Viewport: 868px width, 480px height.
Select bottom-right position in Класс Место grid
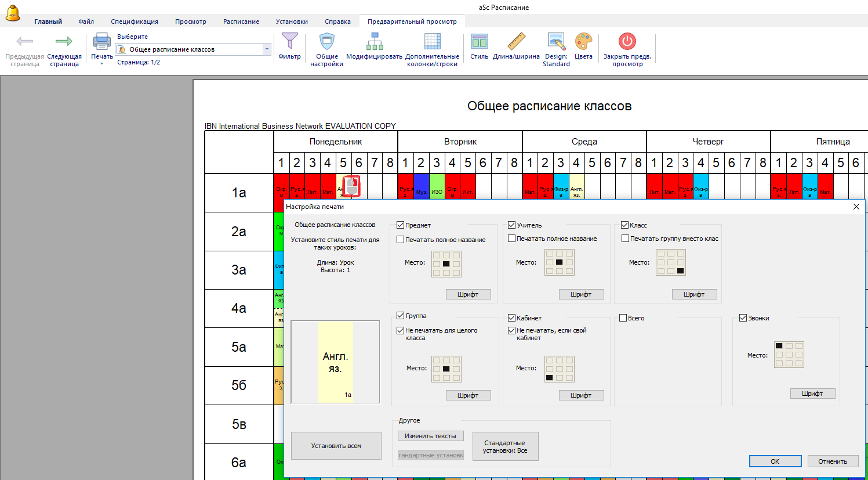coord(681,271)
